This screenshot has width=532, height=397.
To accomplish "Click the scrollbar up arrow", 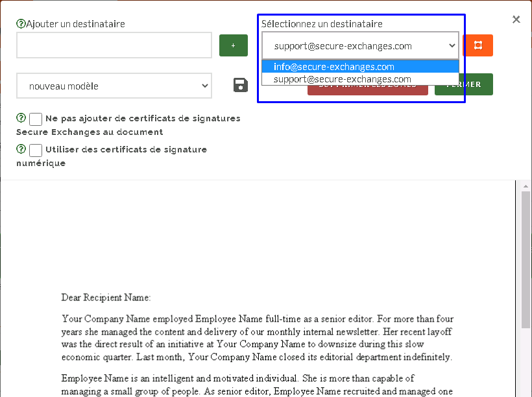I will 526,186.
